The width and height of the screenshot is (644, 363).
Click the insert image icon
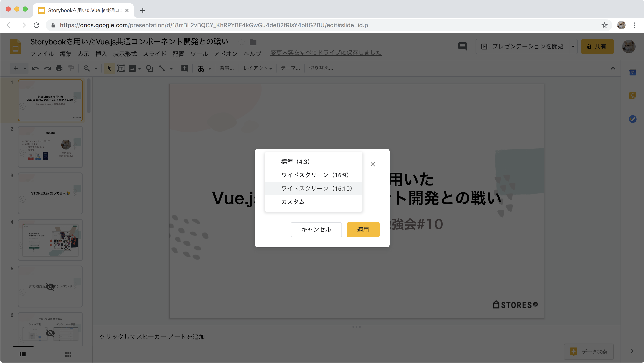132,68
